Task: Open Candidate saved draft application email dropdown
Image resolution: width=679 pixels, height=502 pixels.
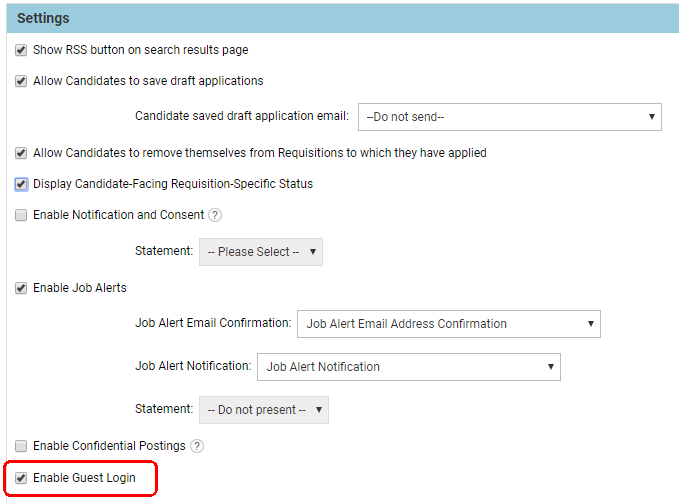Action: (509, 117)
